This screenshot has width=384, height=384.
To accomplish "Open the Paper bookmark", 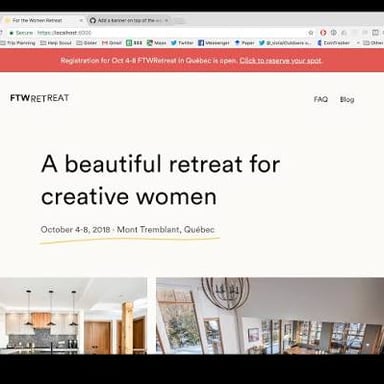I will [x=244, y=43].
